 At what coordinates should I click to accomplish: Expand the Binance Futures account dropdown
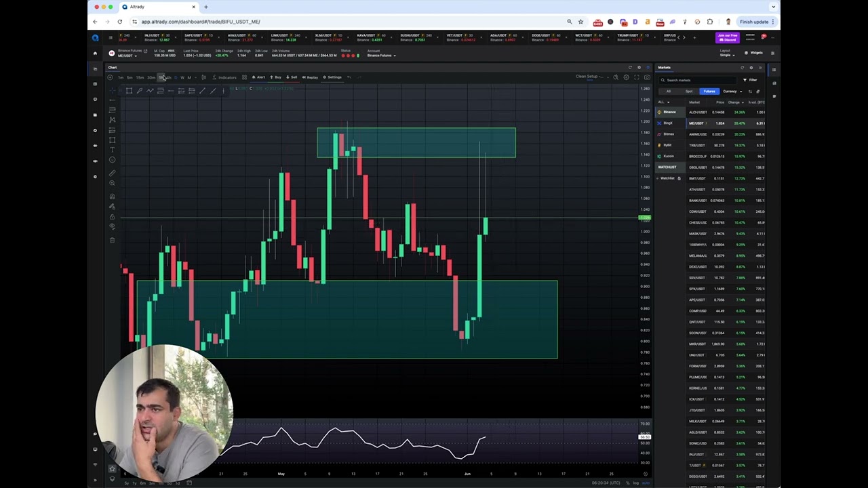click(381, 56)
